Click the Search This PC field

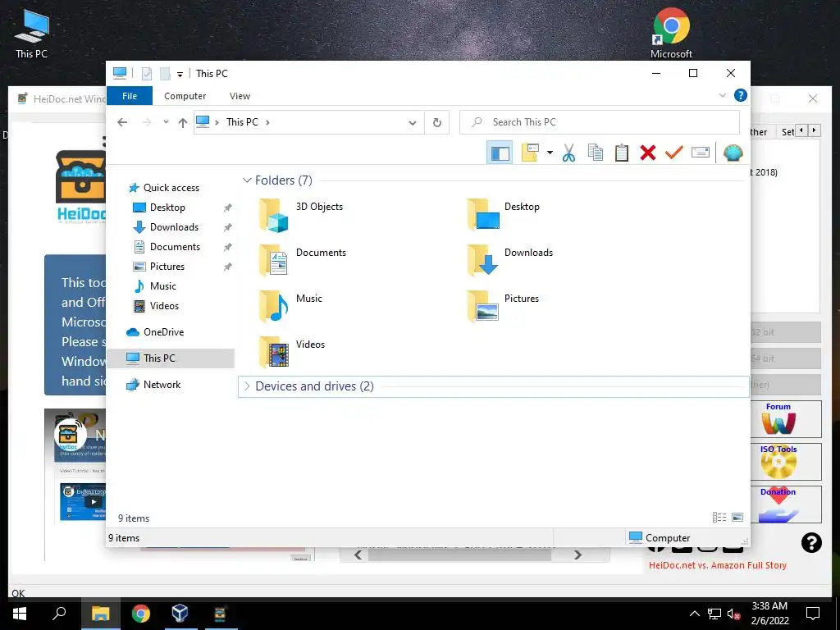(600, 122)
